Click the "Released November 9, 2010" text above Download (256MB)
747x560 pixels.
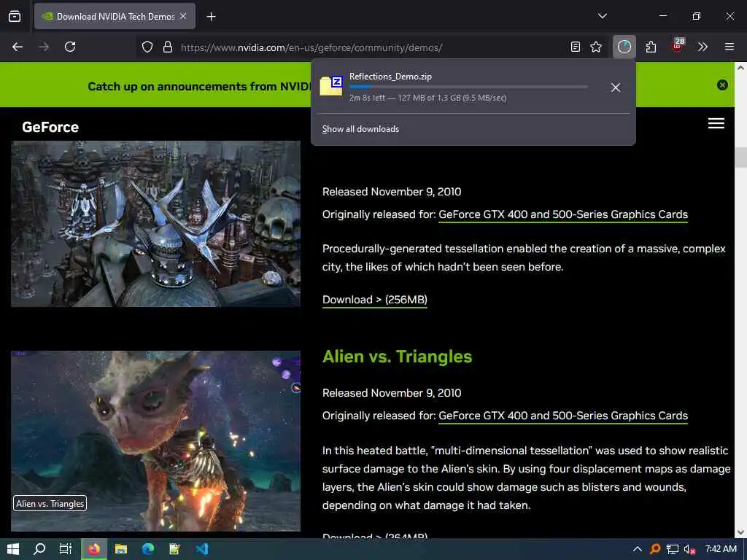(392, 192)
